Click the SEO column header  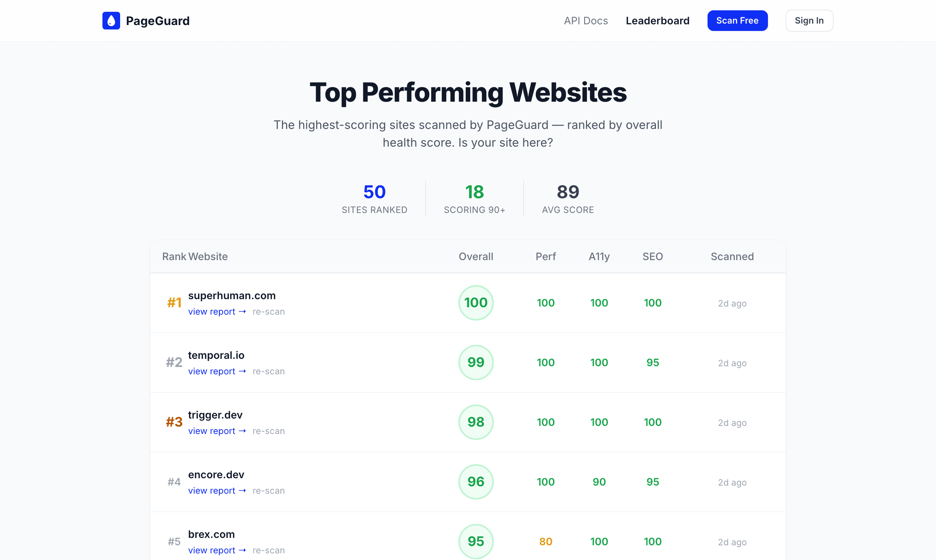tap(653, 256)
